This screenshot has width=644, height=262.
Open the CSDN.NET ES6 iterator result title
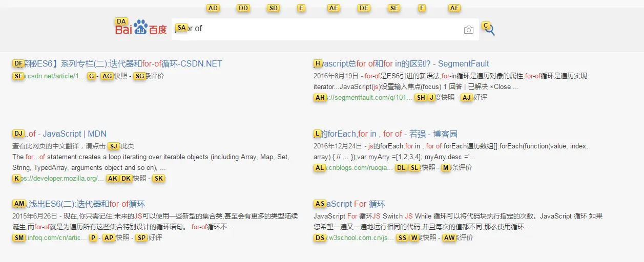[x=117, y=64]
